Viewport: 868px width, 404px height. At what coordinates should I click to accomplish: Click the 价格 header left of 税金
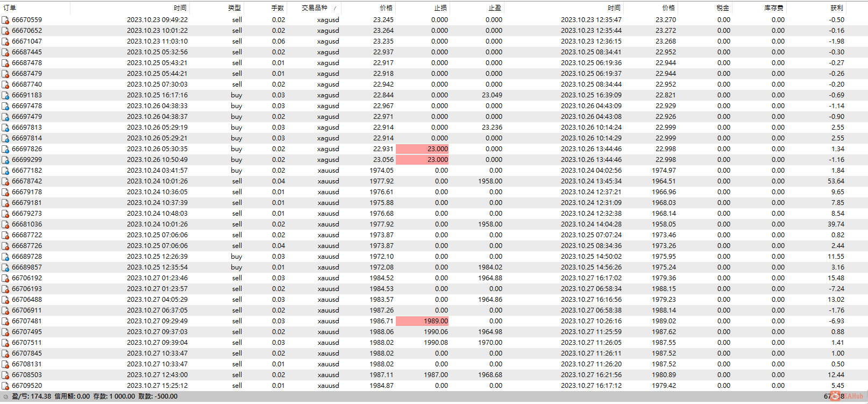[668, 8]
